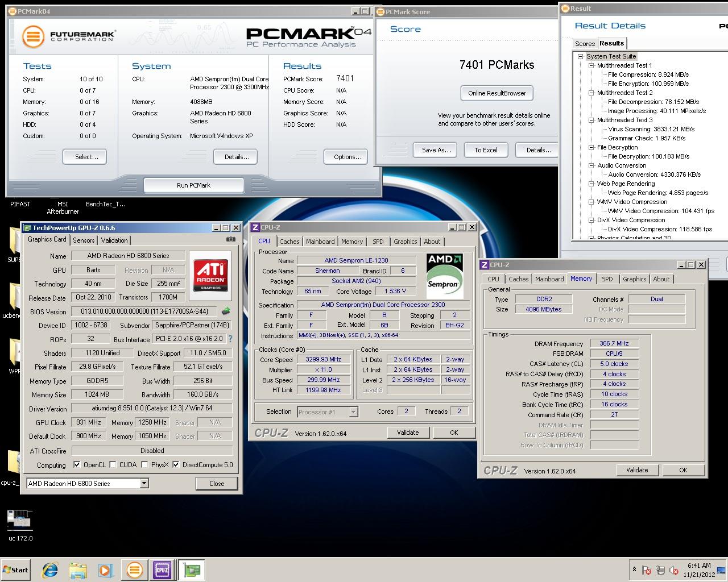Toggle the PhysX checkbox in GPU-Z

tap(144, 464)
